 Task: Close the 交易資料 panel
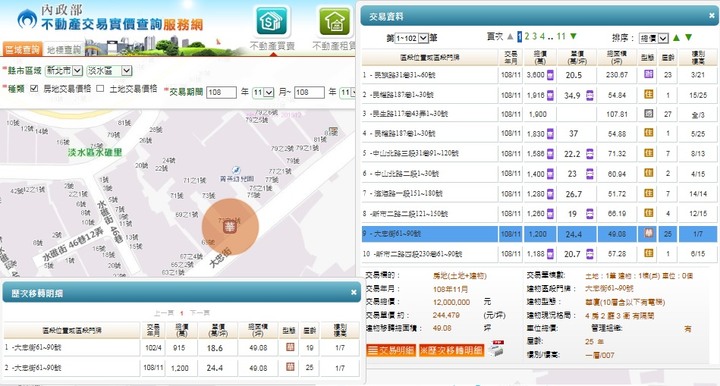tap(712, 16)
